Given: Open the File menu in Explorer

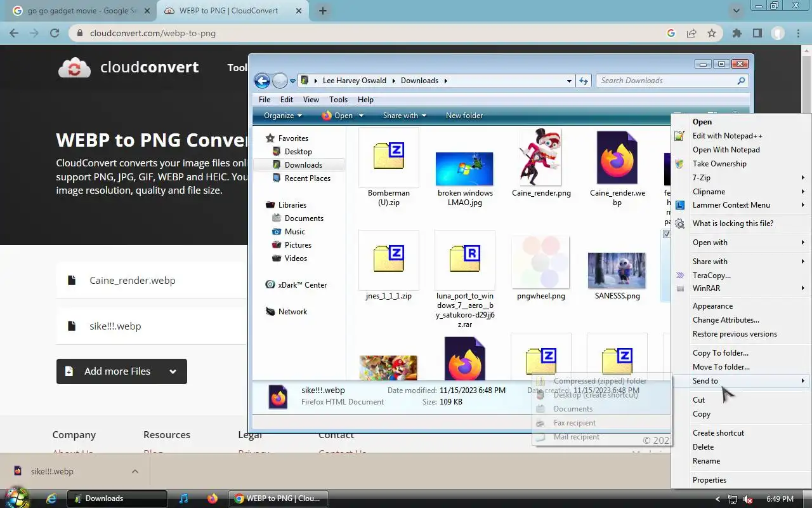Looking at the screenshot, I should [265, 100].
